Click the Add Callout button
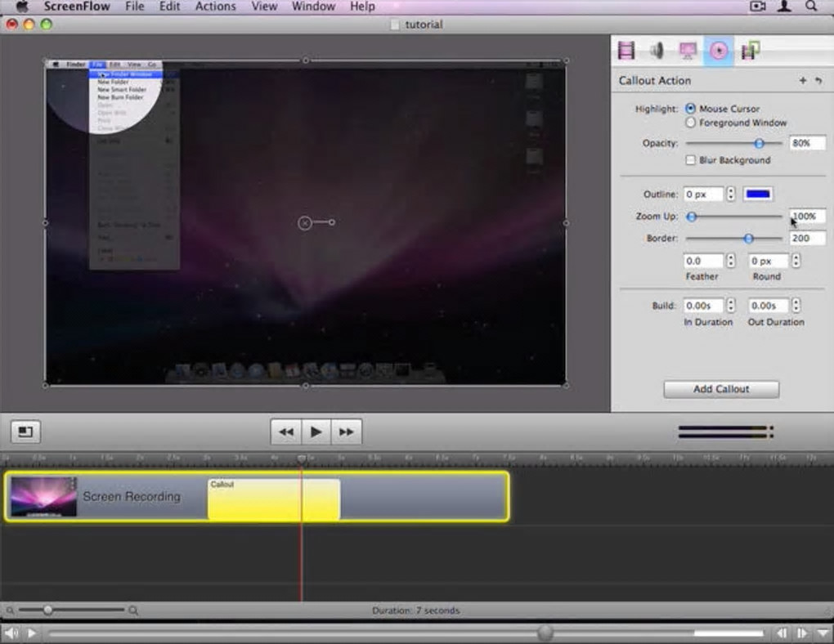Image resolution: width=834 pixels, height=644 pixels. tap(720, 389)
